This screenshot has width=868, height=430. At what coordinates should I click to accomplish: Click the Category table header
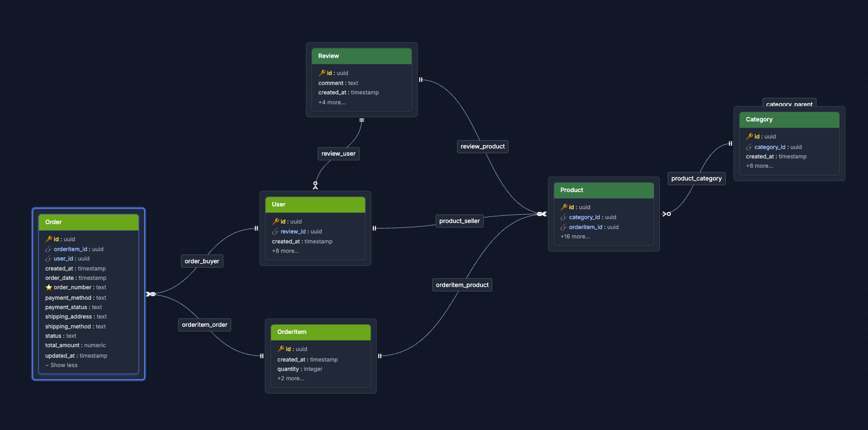pos(790,119)
